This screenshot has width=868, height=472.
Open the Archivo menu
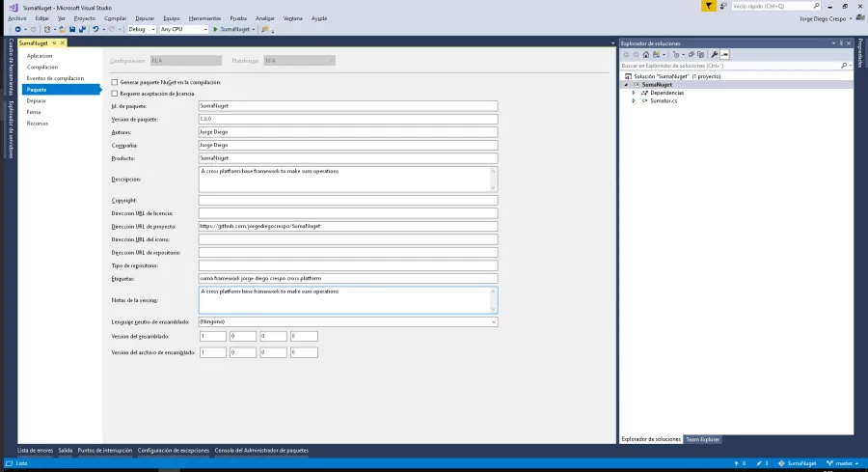tap(17, 18)
